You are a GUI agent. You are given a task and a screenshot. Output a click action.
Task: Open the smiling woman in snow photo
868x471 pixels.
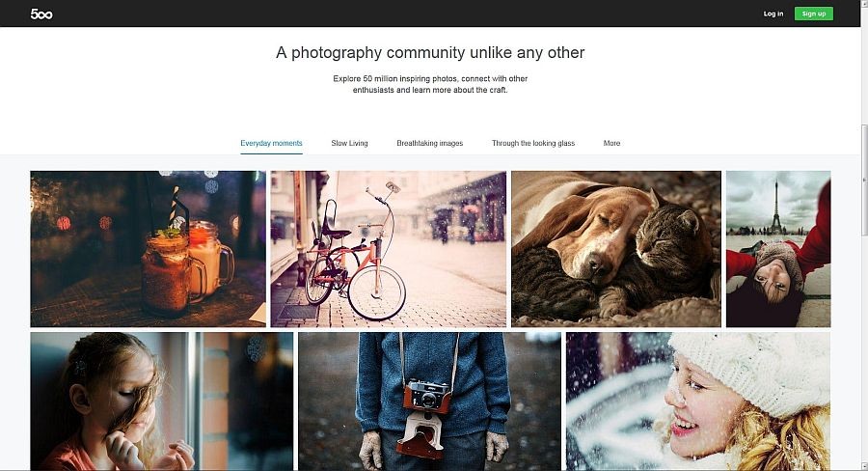pyautogui.click(x=698, y=402)
